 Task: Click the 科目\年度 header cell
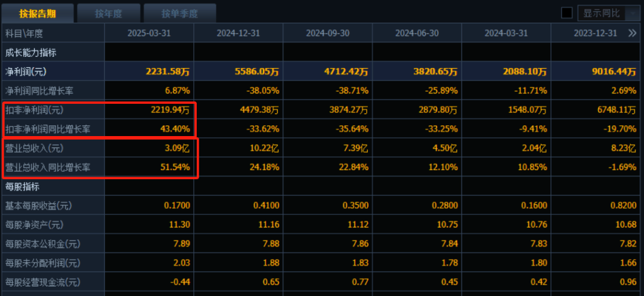click(24, 33)
